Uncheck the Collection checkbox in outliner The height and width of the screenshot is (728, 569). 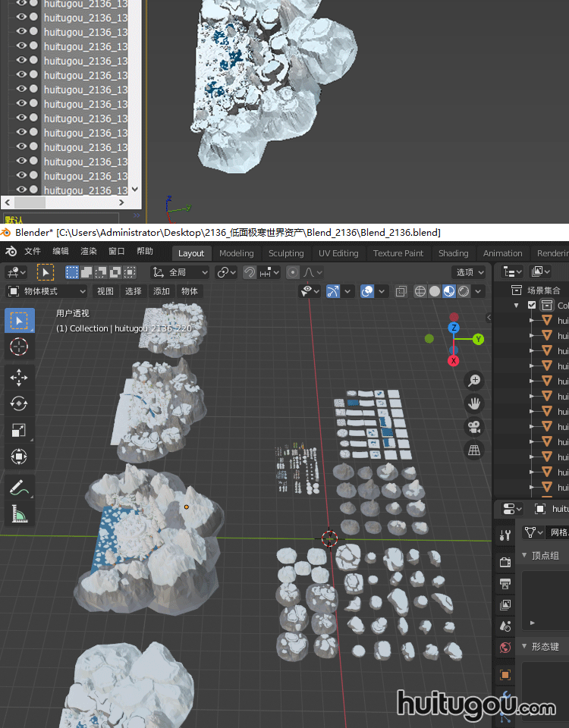click(532, 306)
